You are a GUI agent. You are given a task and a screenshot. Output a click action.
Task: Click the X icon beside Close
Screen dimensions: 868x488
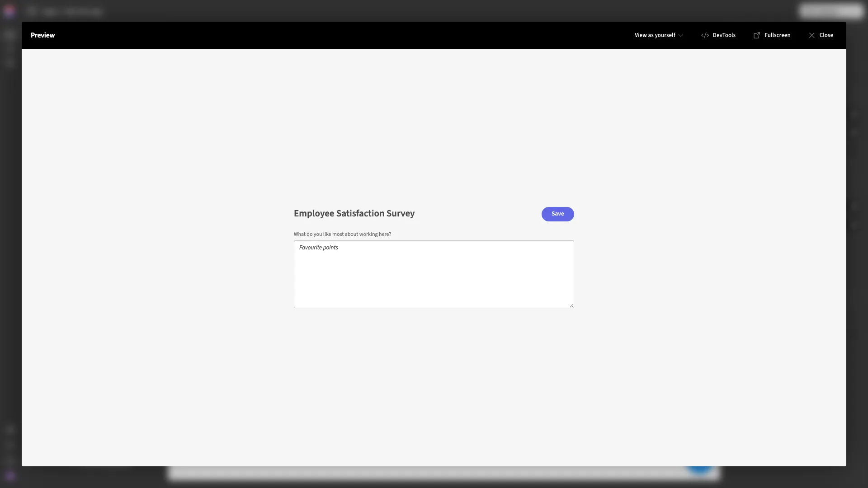click(811, 35)
